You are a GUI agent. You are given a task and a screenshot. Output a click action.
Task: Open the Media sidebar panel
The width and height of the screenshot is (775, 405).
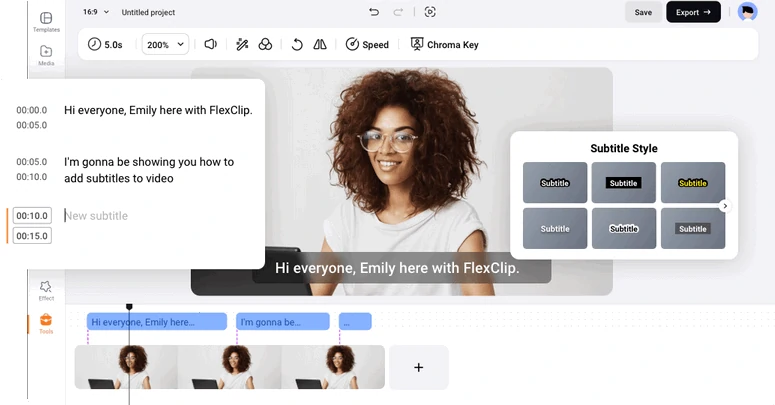46,55
